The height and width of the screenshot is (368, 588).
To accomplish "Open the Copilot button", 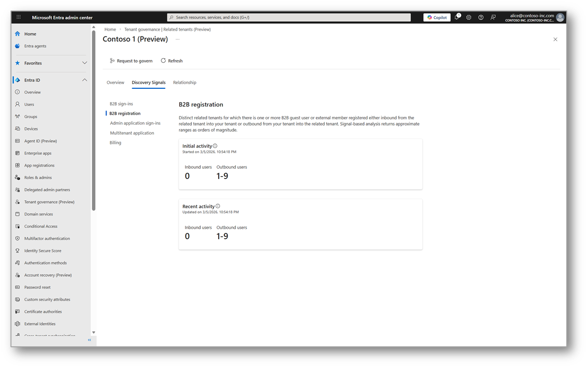I will [437, 17].
